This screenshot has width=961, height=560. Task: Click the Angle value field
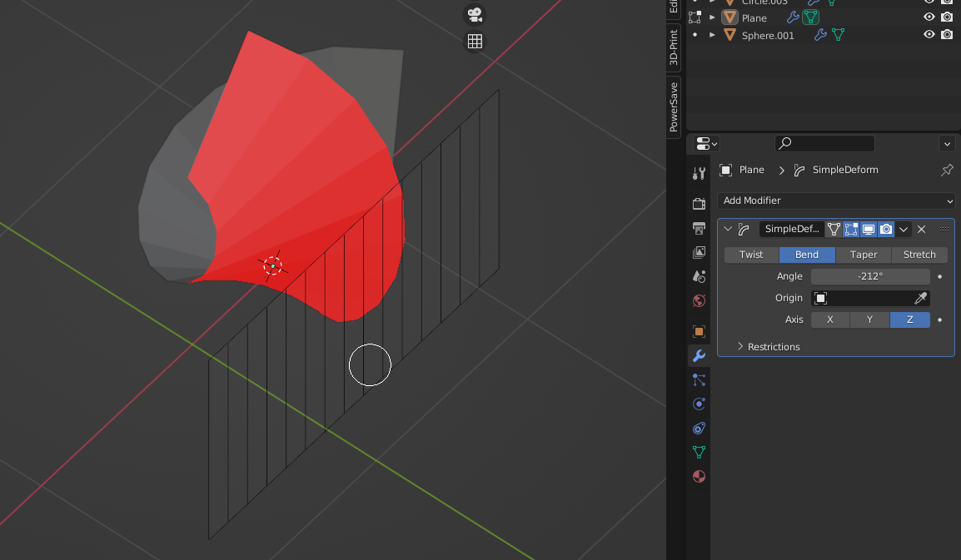870,276
